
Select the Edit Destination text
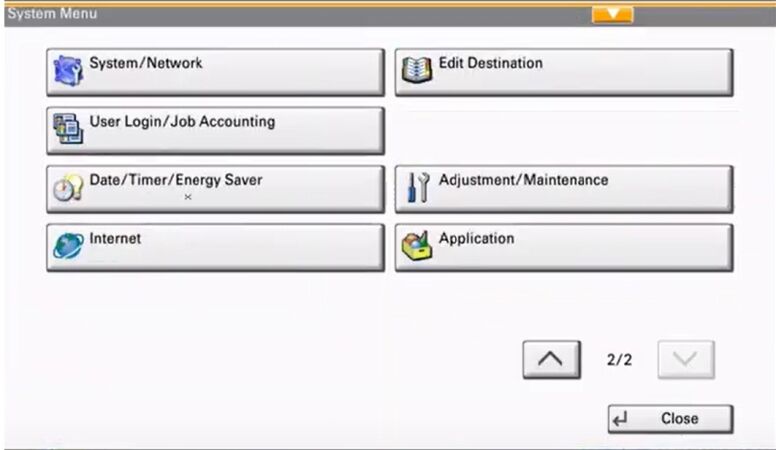(491, 63)
